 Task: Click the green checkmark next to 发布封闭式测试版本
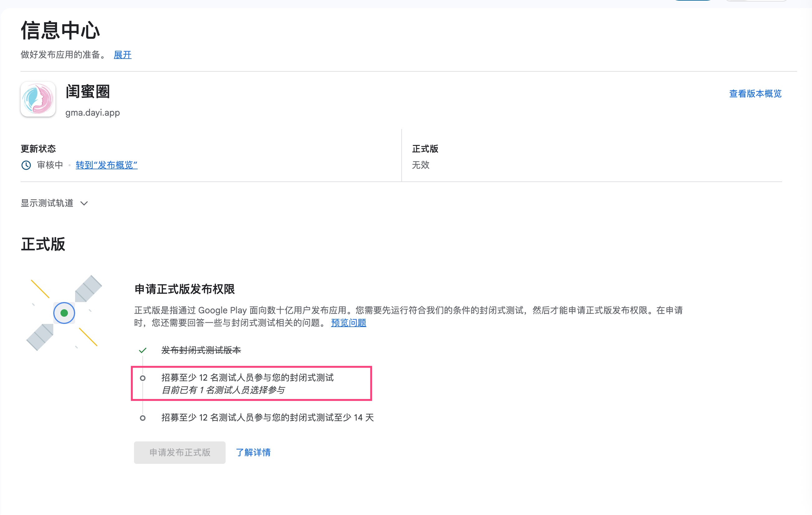pyautogui.click(x=143, y=350)
